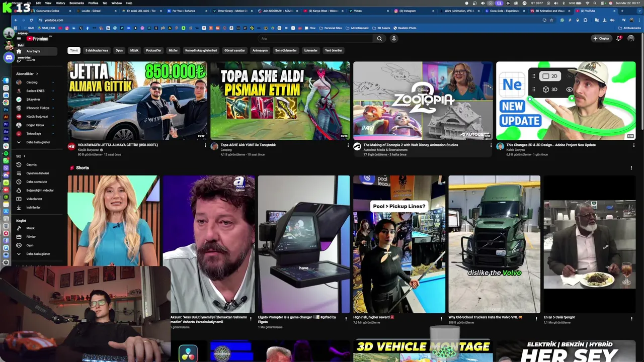This screenshot has height=362, width=644.
Task: Open Beğendiğim videolar liked videos
Action: 36,190
